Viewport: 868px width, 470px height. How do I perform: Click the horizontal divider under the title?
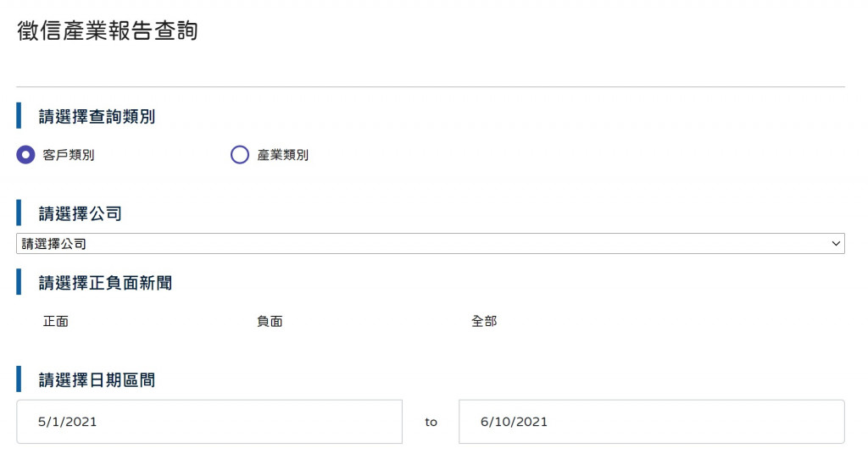(x=431, y=86)
